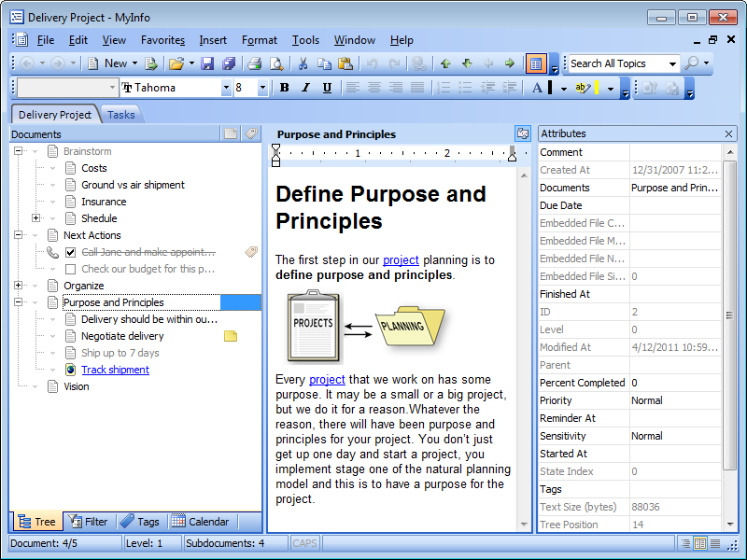
Task: Move document right with green arrow
Action: click(x=510, y=63)
